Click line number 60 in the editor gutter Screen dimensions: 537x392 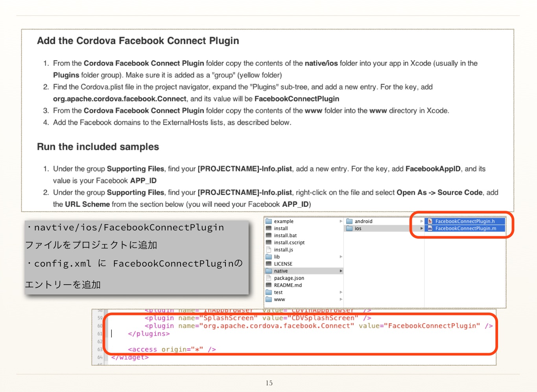tap(100, 326)
